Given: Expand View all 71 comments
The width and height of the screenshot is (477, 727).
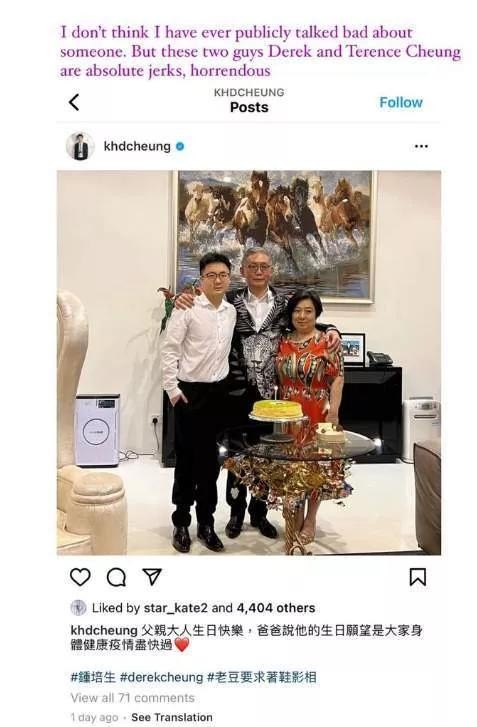Looking at the screenshot, I should pyautogui.click(x=133, y=698).
